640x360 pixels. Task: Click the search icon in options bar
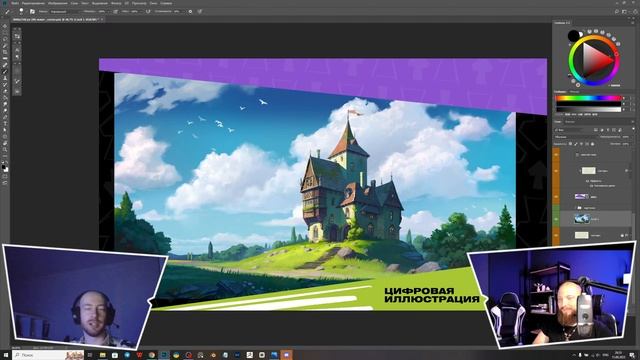click(x=617, y=11)
